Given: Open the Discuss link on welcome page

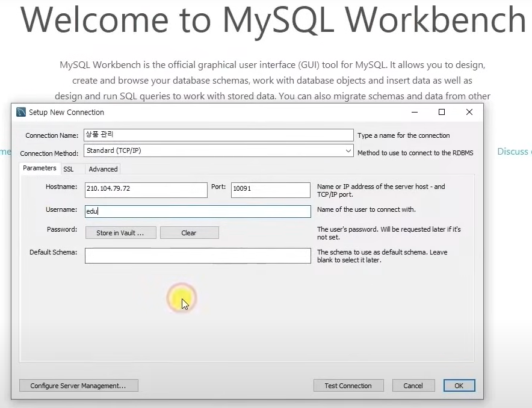Looking at the screenshot, I should [515, 151].
